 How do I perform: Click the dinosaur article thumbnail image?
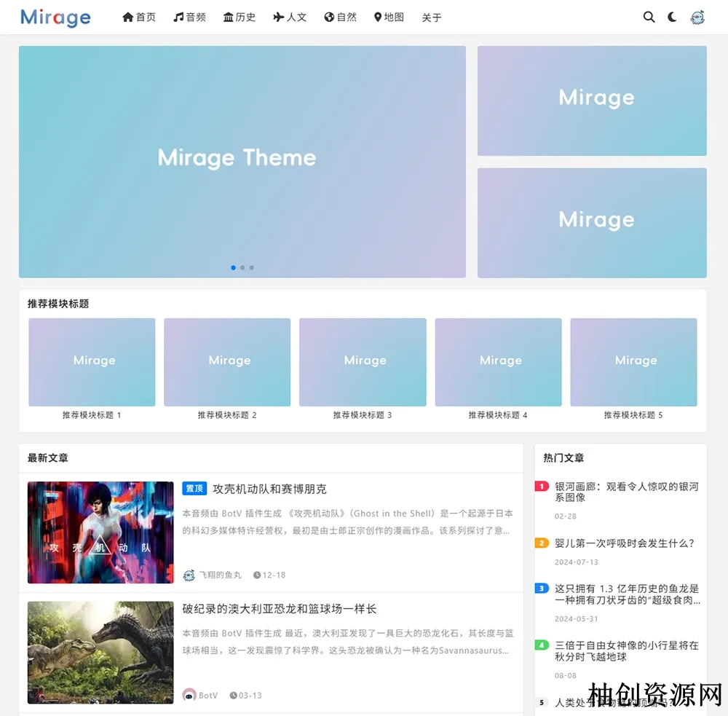100,652
